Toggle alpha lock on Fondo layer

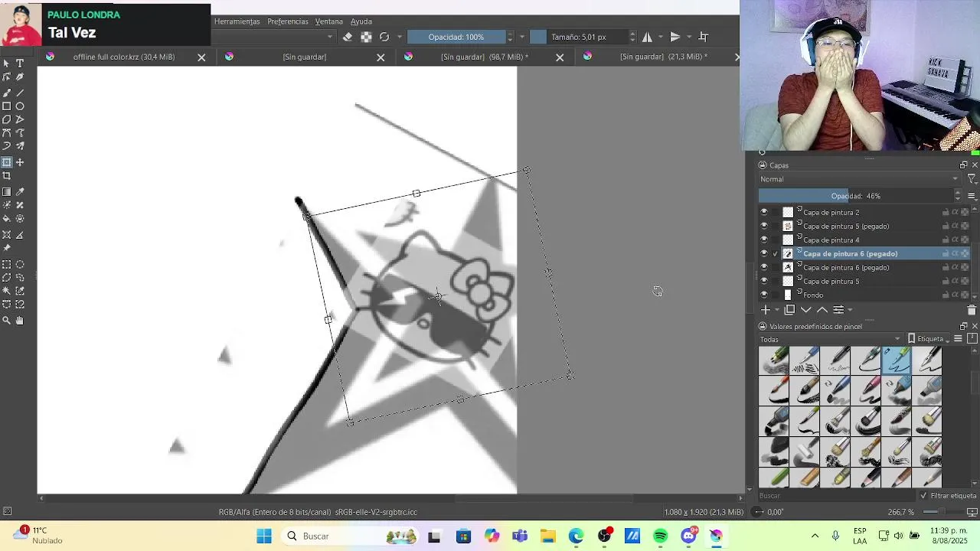click(x=965, y=295)
